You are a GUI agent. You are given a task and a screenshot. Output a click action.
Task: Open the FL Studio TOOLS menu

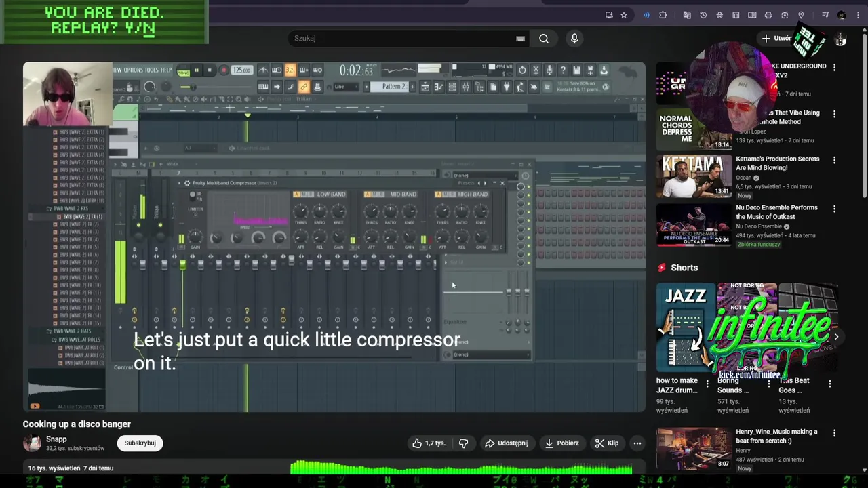151,70
